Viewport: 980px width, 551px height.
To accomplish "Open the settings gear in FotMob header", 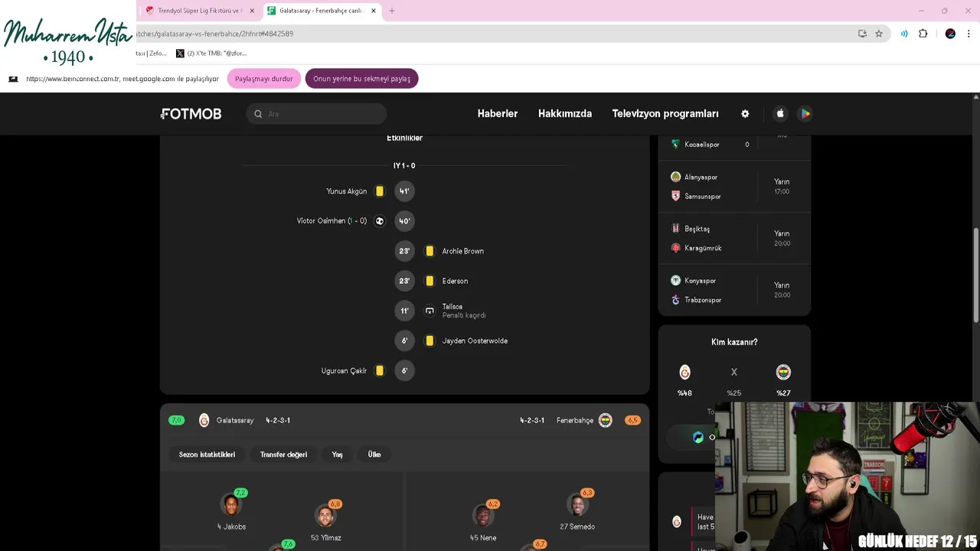I will (745, 113).
